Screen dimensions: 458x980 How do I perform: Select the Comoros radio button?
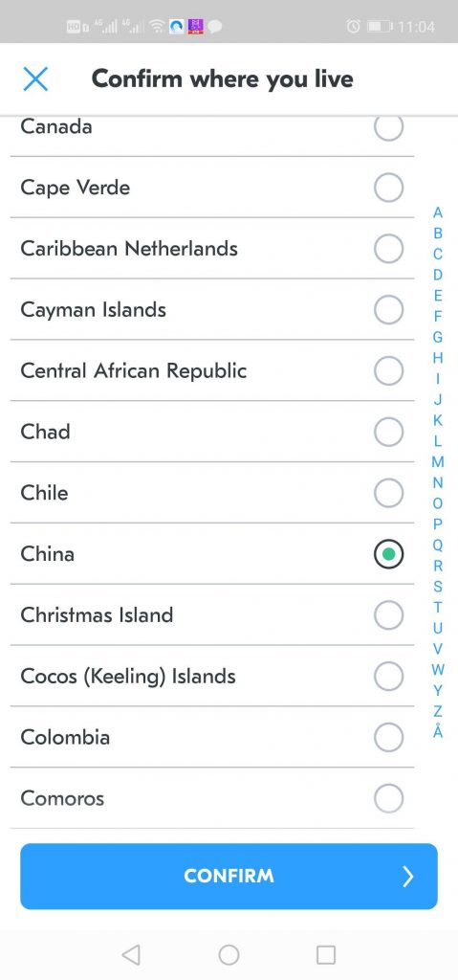pos(388,798)
